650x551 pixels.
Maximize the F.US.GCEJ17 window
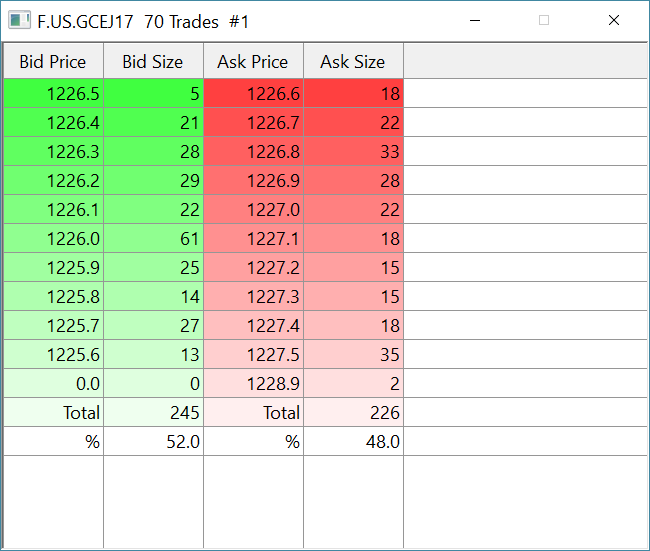544,20
